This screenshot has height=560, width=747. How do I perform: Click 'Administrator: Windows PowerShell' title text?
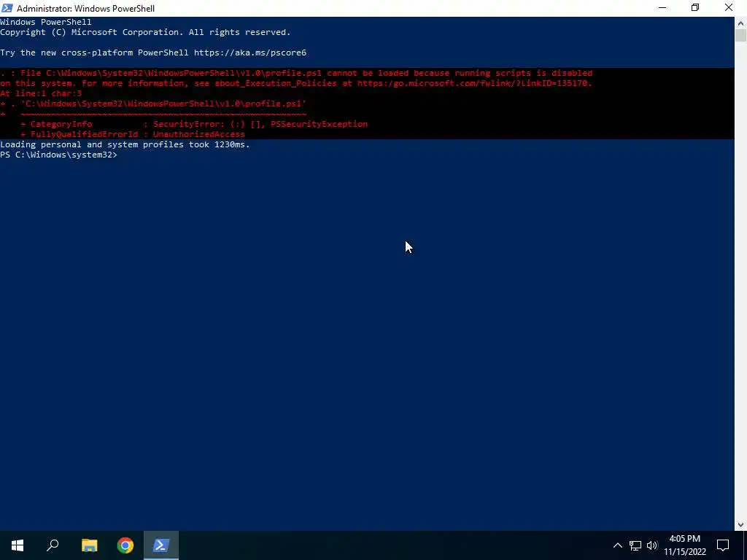pyautogui.click(x=86, y=9)
